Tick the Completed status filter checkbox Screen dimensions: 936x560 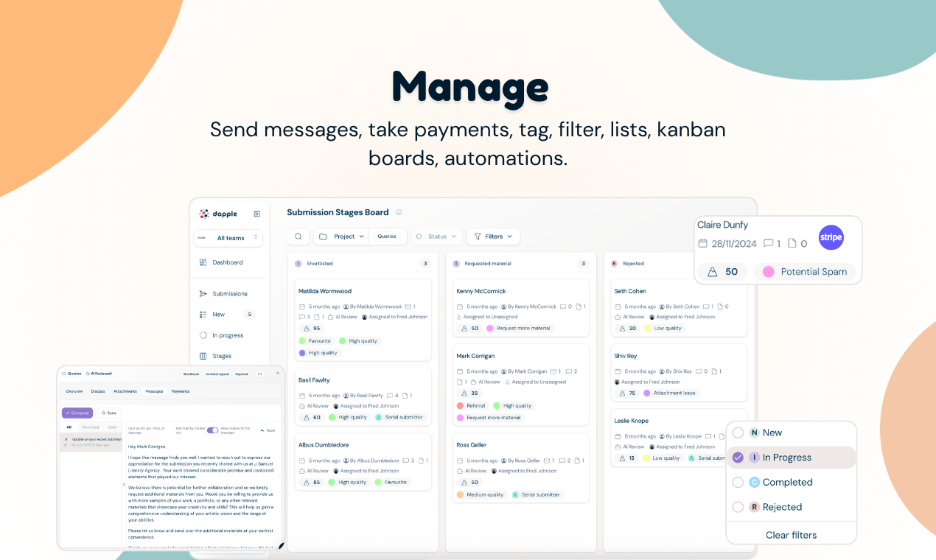(738, 482)
